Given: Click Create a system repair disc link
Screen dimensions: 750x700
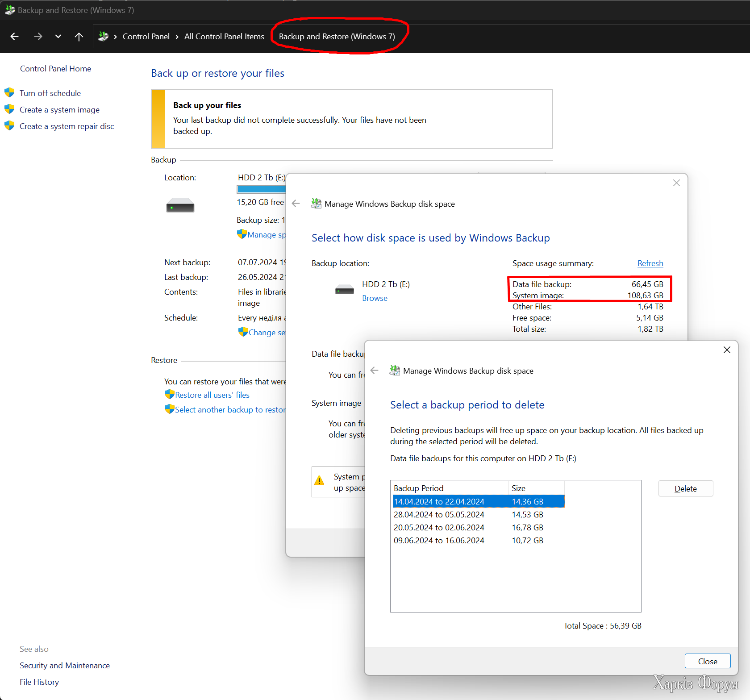Looking at the screenshot, I should 67,126.
